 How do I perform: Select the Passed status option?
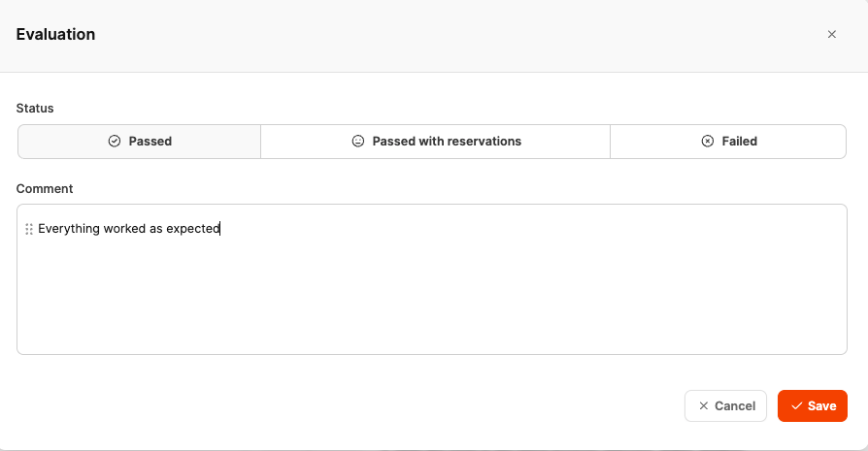coord(140,142)
